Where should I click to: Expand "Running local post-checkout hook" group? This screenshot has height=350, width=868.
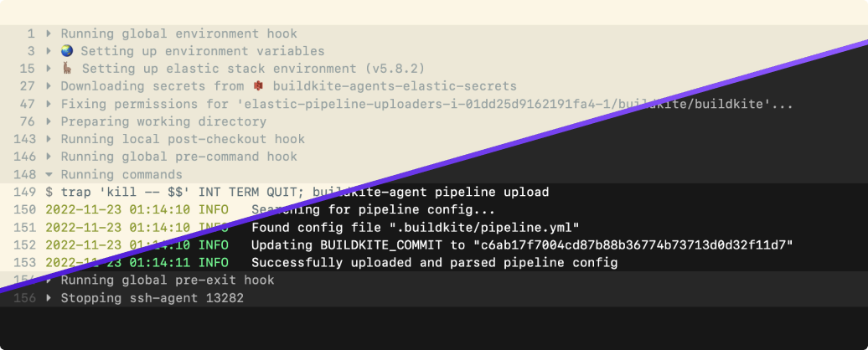49,139
